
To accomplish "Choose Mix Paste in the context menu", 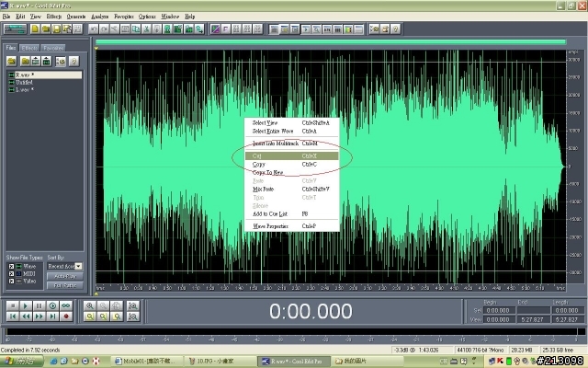I will coord(292,189).
